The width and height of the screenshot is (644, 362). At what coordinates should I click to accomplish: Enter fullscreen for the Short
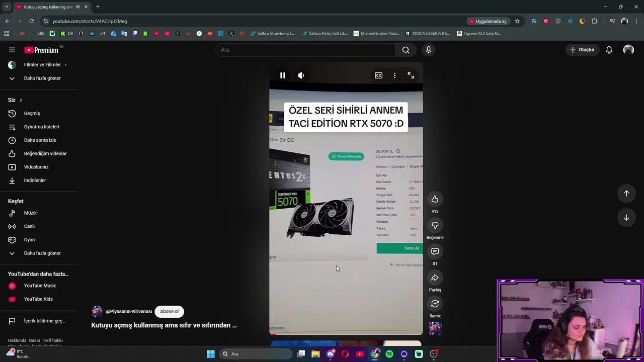[411, 75]
